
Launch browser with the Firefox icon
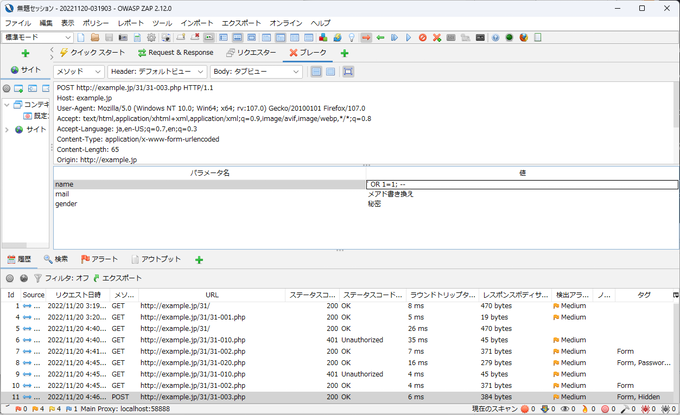tap(523, 38)
